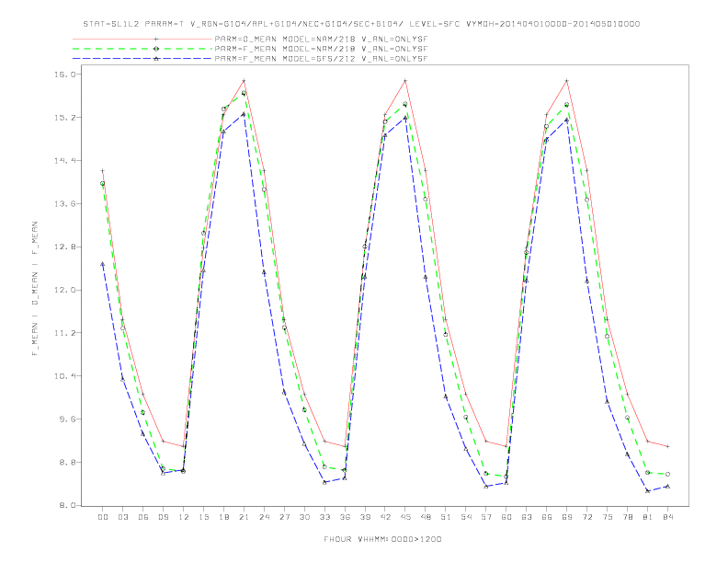The width and height of the screenshot is (728, 563).
Task: Select legend entry PARM=F_MEAN MODEL=NAM/218
Action: click(321, 49)
